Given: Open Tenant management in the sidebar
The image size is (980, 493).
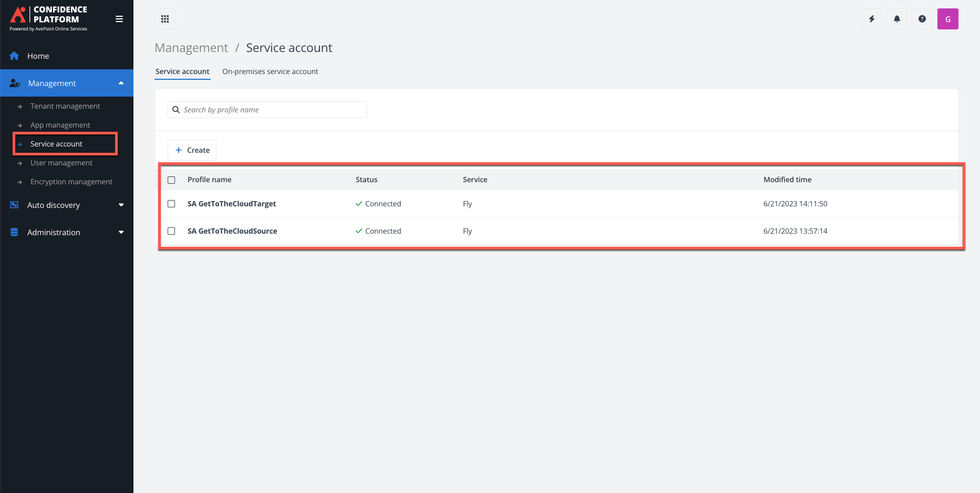Looking at the screenshot, I should click(x=65, y=106).
